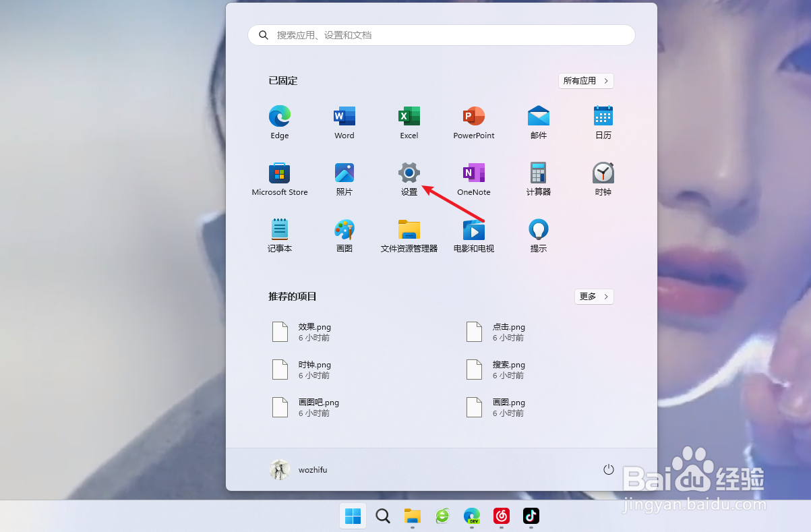This screenshot has width=811, height=532.
Task: Click the 所有应用 all apps button
Action: (x=586, y=80)
